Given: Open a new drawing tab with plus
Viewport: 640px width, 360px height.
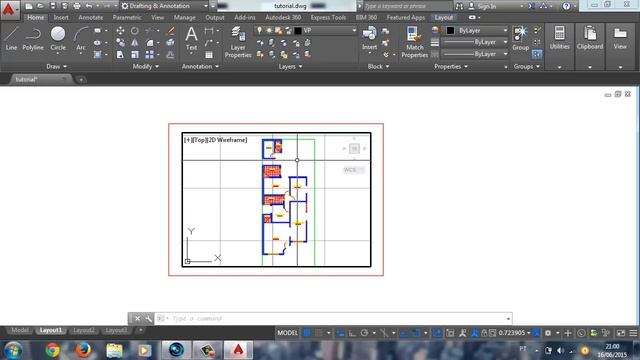Looking at the screenshot, I should (x=81, y=80).
